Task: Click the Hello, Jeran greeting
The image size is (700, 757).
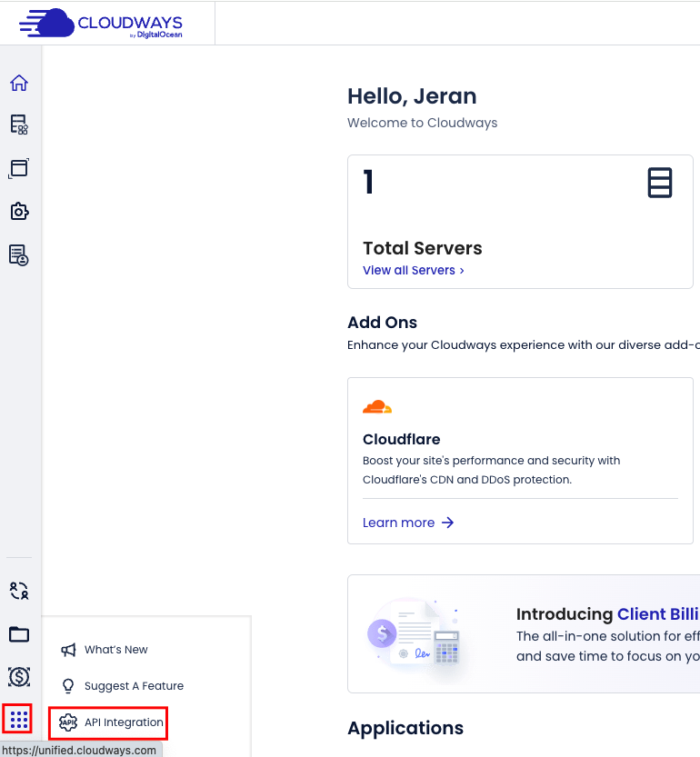Action: pyautogui.click(x=412, y=96)
